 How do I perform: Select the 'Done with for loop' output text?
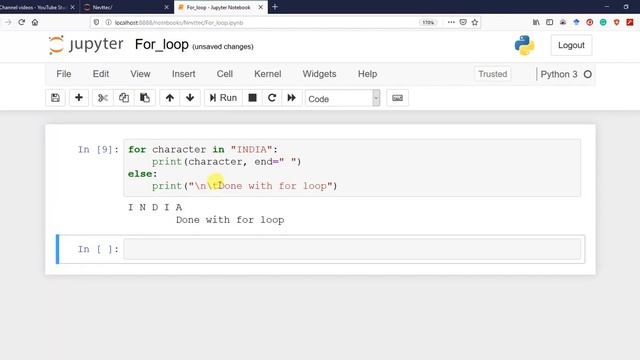click(230, 220)
